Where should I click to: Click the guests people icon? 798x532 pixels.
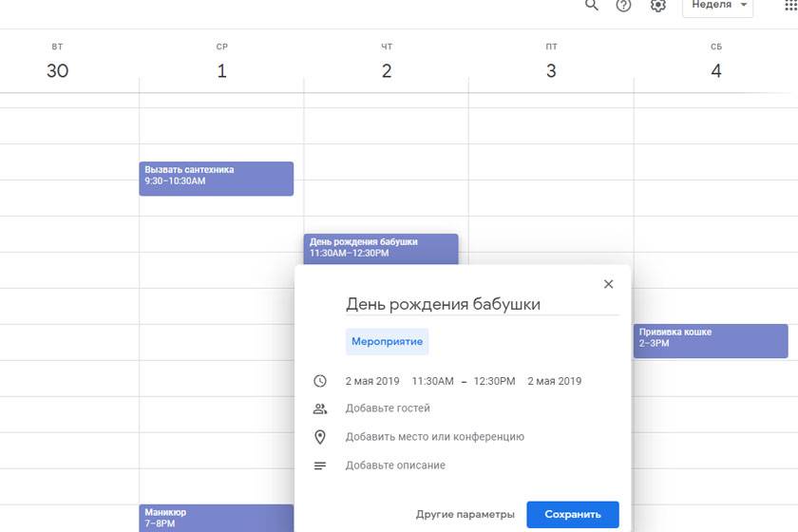coord(320,408)
